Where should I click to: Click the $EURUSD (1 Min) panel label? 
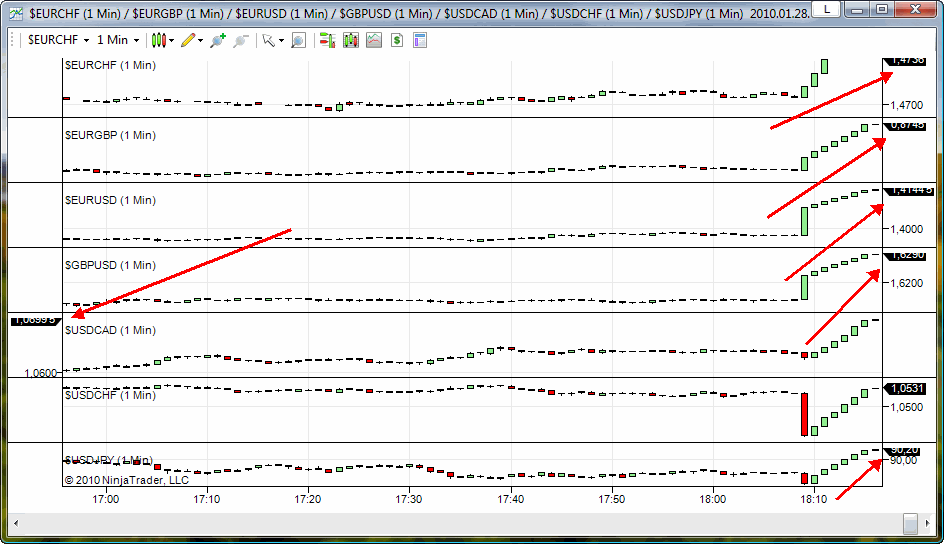[110, 200]
